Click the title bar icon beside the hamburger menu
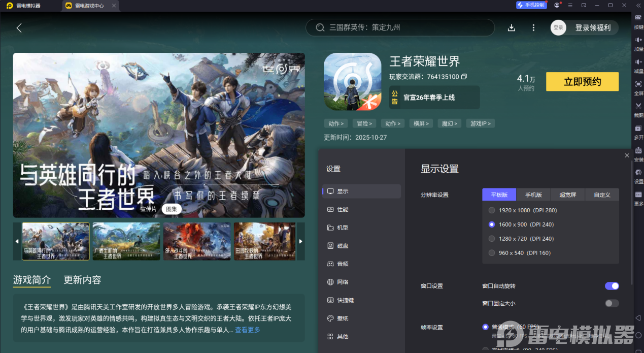The width and height of the screenshot is (644, 353). coord(584,5)
